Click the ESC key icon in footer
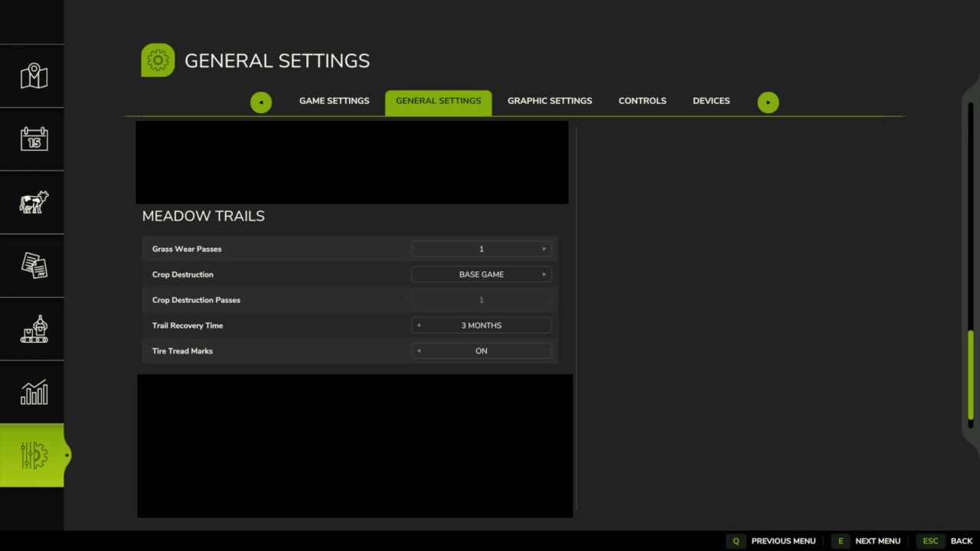 (x=930, y=541)
